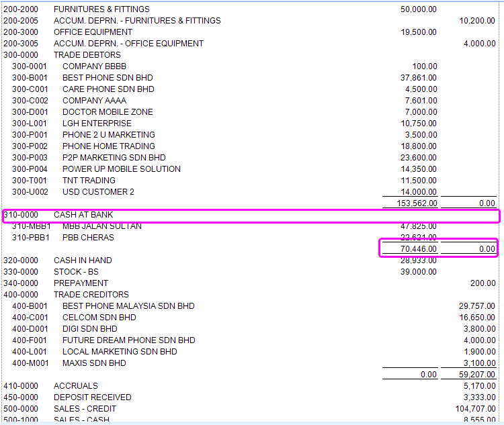The image size is (504, 425).
Task: Click trade debtors total 153,562.00
Action: 417,203
